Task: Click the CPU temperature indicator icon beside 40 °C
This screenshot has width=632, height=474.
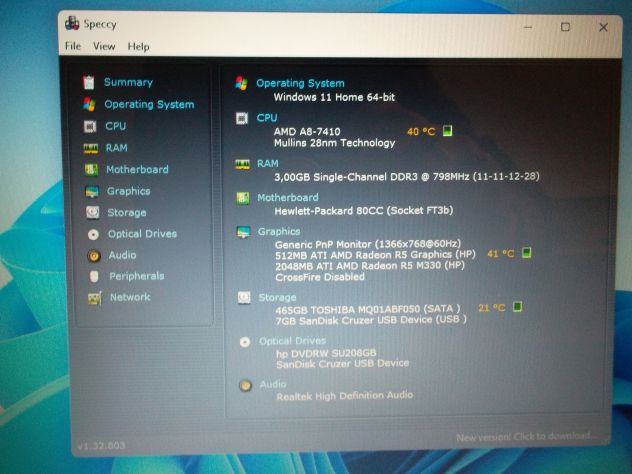Action: pyautogui.click(x=447, y=131)
